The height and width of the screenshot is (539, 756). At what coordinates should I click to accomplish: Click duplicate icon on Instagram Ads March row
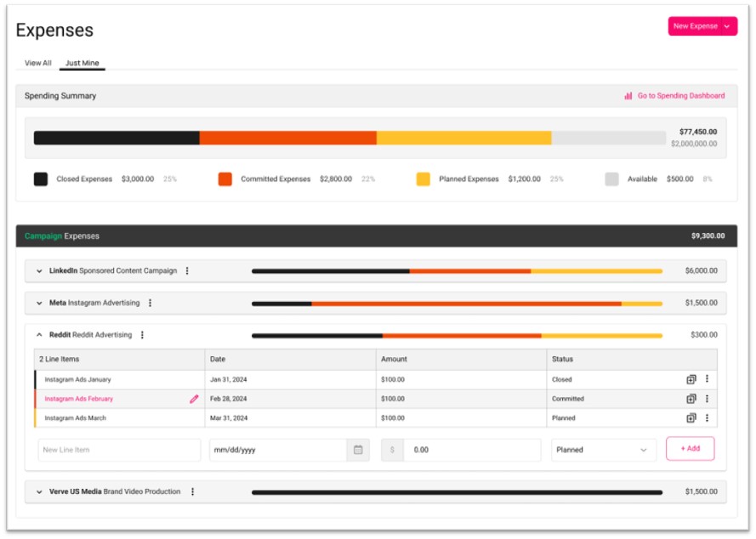[691, 417]
